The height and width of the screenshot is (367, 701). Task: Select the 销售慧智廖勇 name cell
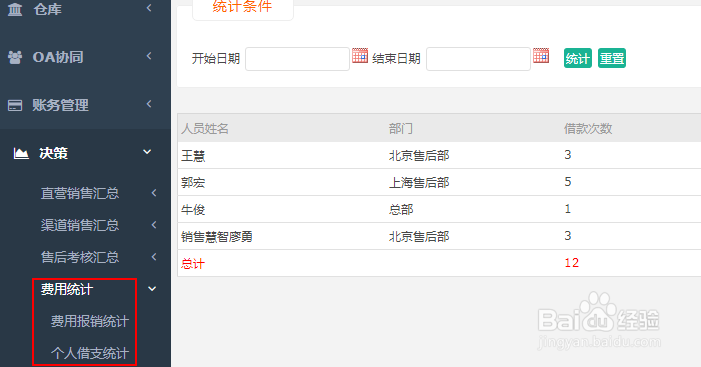(217, 236)
